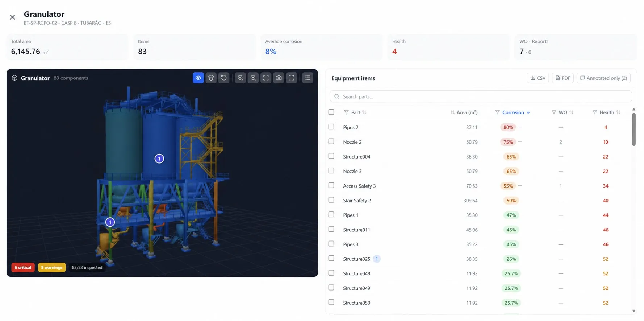Click the Search parts field
644x321 pixels.
(481, 96)
